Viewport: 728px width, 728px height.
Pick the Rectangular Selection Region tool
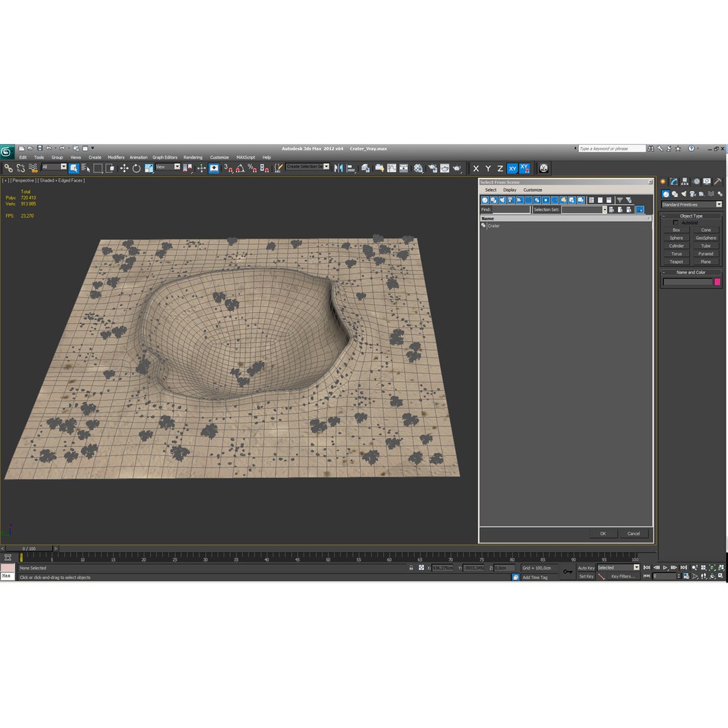point(98,168)
